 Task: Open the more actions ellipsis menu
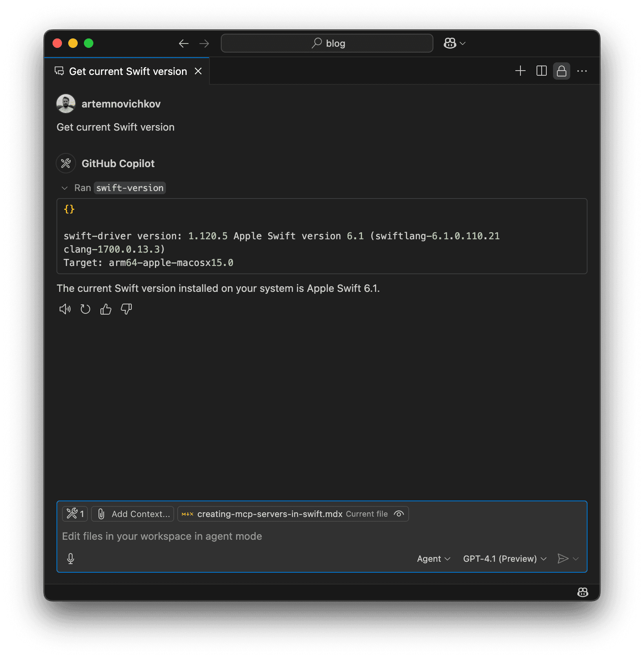click(x=582, y=71)
